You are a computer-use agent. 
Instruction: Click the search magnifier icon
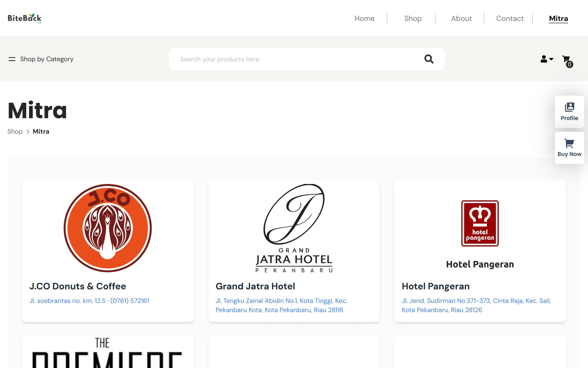[429, 59]
